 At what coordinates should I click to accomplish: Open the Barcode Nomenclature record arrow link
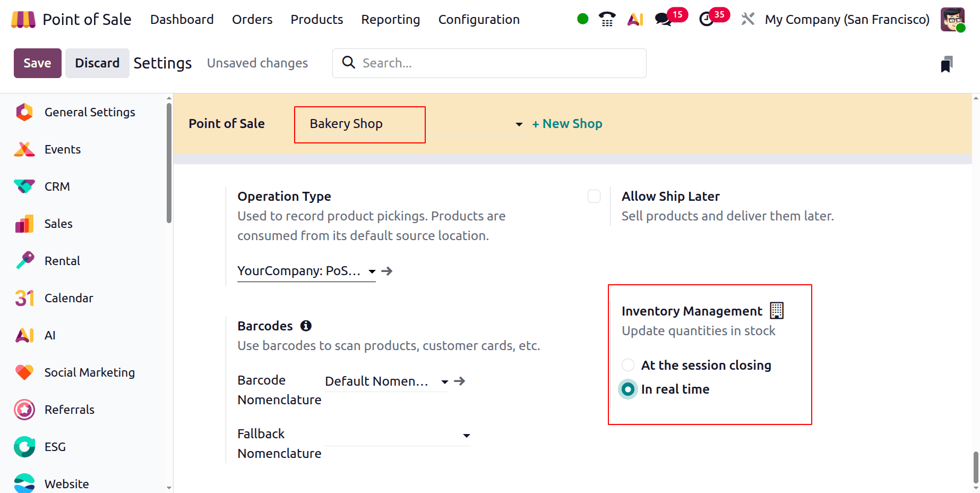(460, 381)
